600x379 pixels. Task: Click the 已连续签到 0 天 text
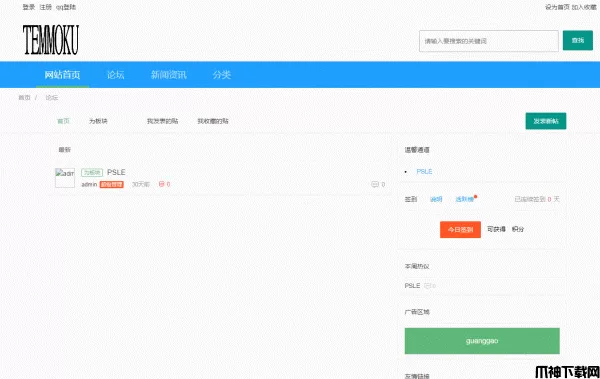pos(537,199)
